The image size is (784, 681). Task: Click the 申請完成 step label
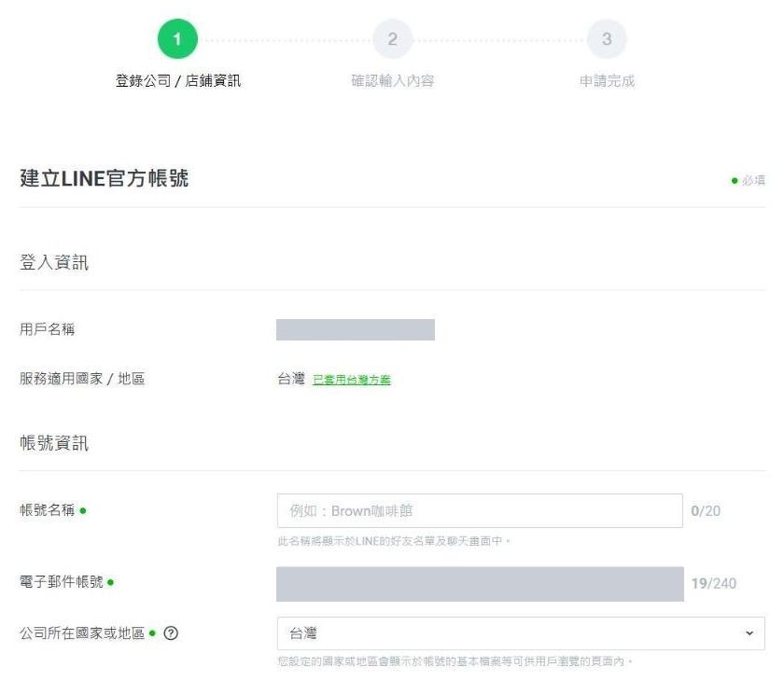click(x=607, y=81)
